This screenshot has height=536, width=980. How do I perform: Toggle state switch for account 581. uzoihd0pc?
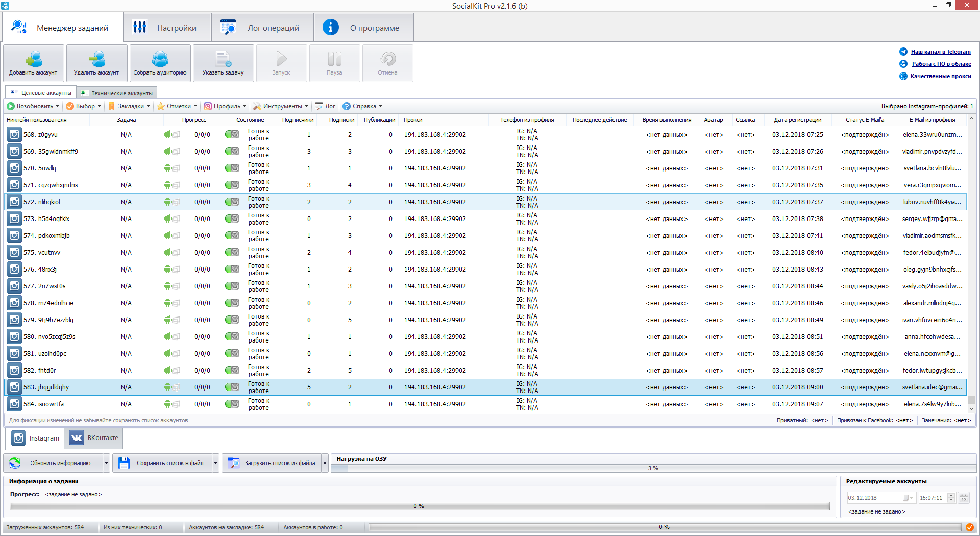tap(232, 354)
